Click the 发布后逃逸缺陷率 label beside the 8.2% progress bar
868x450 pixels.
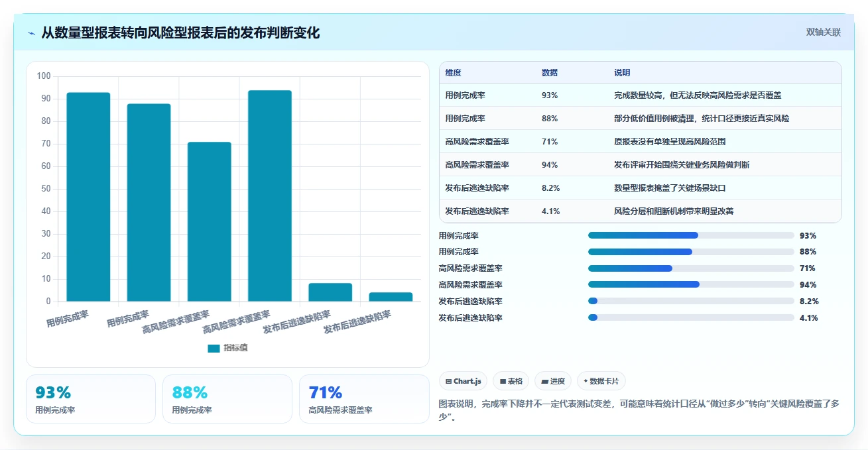pyautogui.click(x=471, y=301)
